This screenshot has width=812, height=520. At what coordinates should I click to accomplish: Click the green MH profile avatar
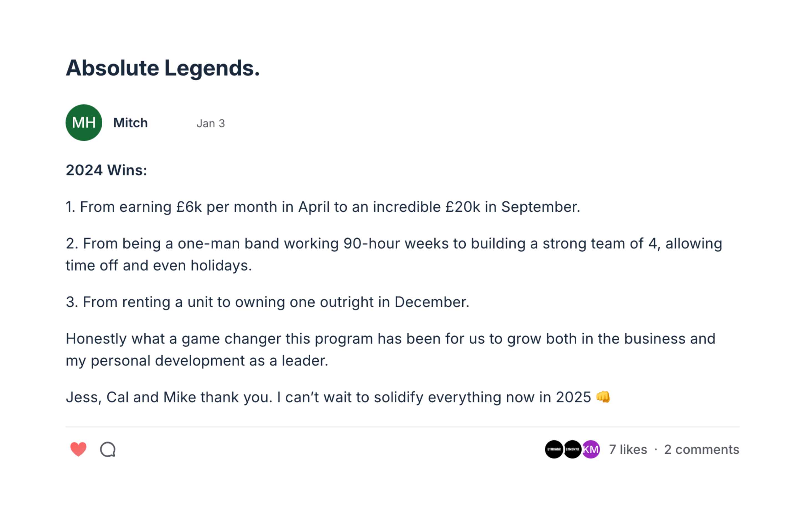(84, 123)
